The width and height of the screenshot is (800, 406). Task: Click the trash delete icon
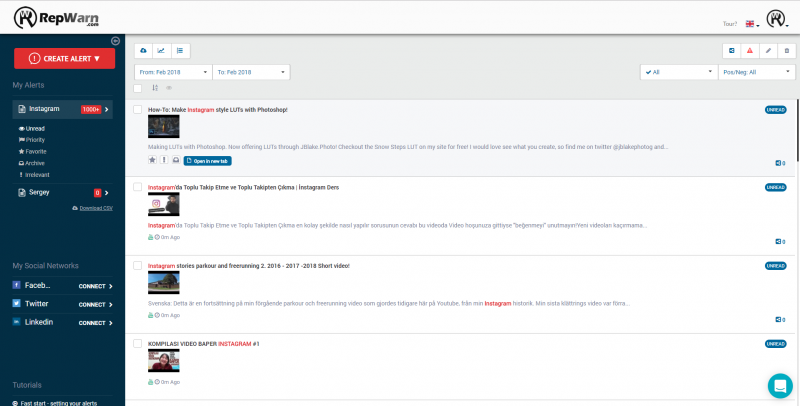click(787, 50)
